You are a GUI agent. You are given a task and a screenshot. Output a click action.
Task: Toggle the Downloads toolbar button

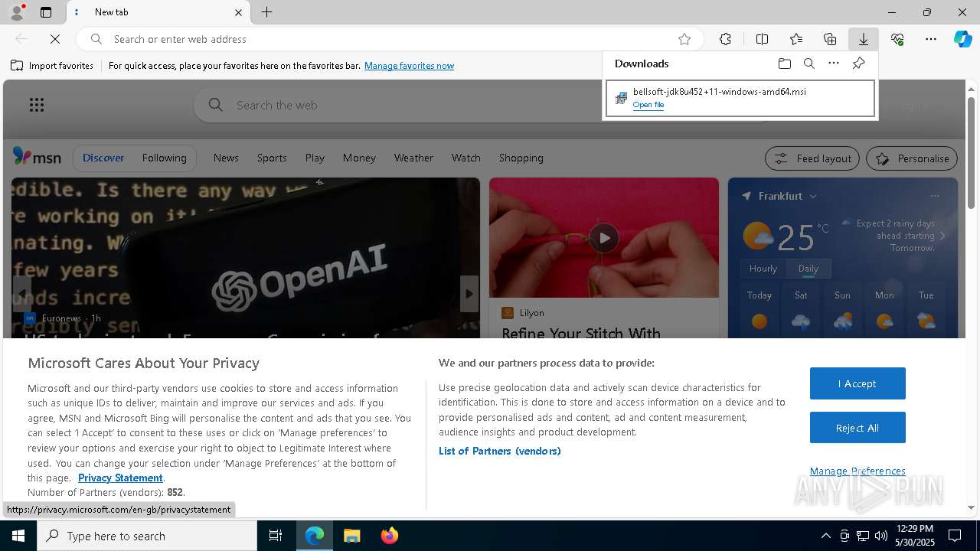(x=864, y=39)
